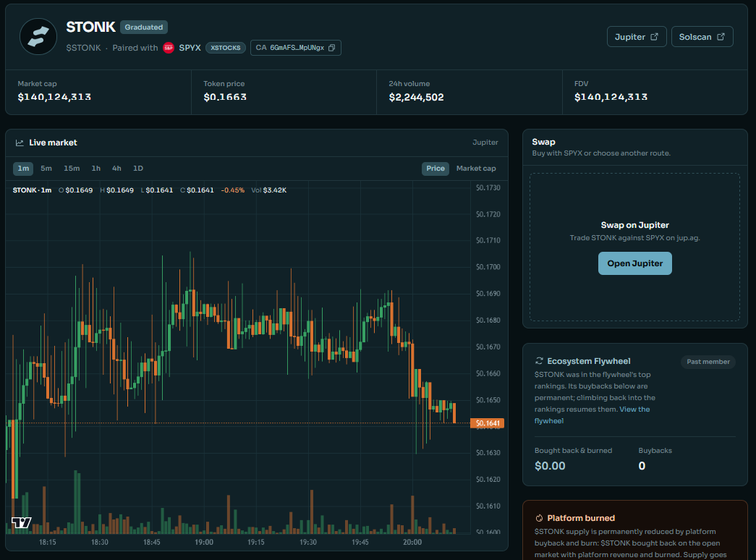Click the STONK token logo avatar
This screenshot has width=756, height=560.
[x=38, y=37]
